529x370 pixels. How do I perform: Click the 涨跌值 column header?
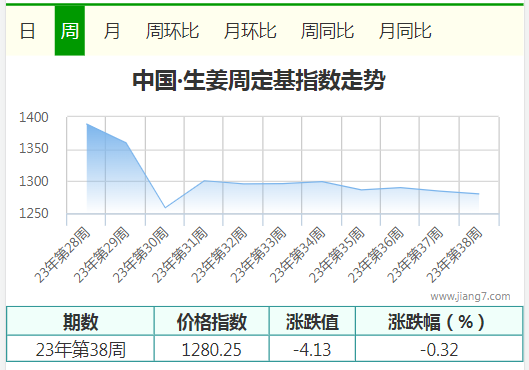[x=312, y=321]
